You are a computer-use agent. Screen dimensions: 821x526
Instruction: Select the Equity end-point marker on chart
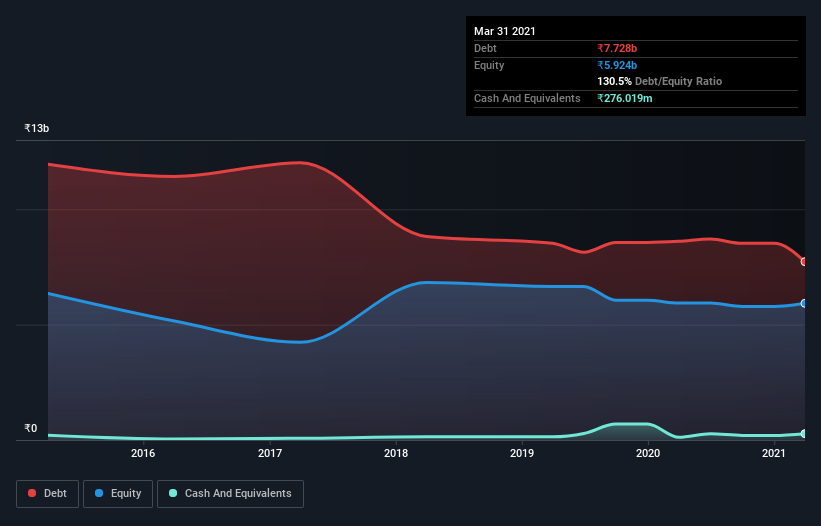point(803,304)
